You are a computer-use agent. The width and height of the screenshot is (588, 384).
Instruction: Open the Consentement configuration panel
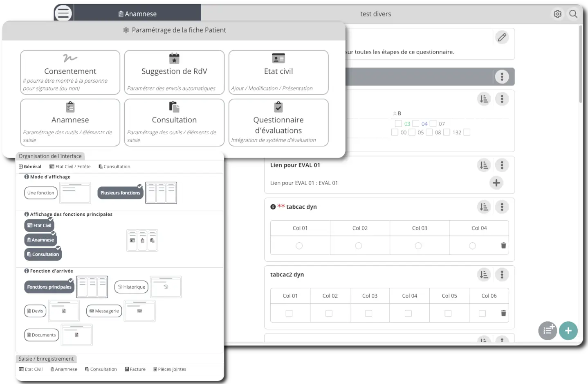click(70, 72)
